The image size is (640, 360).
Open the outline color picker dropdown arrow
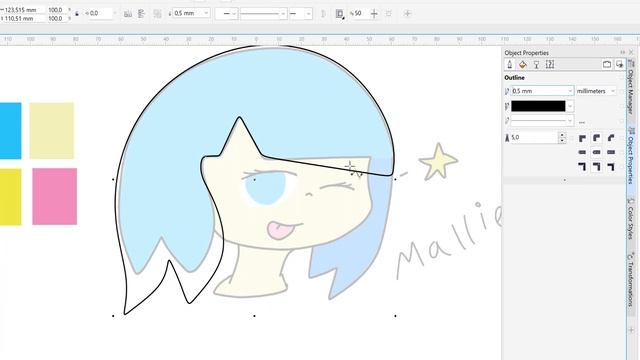[570, 106]
